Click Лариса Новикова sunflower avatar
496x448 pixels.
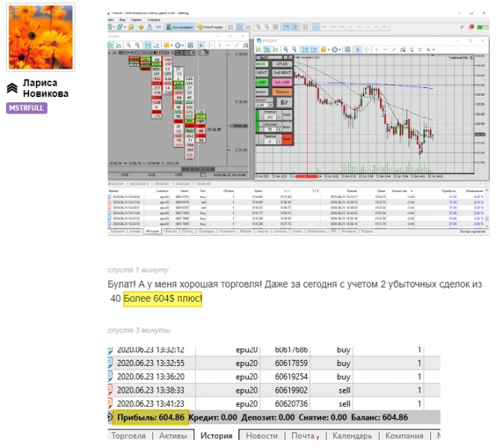click(x=40, y=37)
